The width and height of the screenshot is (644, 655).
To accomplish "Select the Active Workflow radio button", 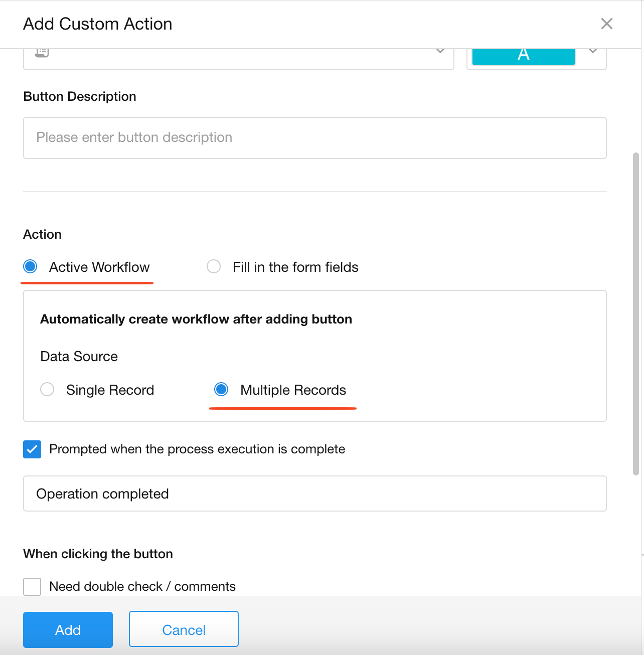I will tap(31, 266).
